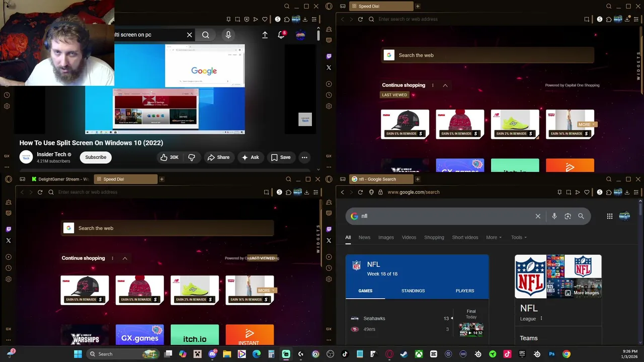644x362 pixels.
Task: Open player icon in bottom-left sidebar
Action: click(9, 257)
